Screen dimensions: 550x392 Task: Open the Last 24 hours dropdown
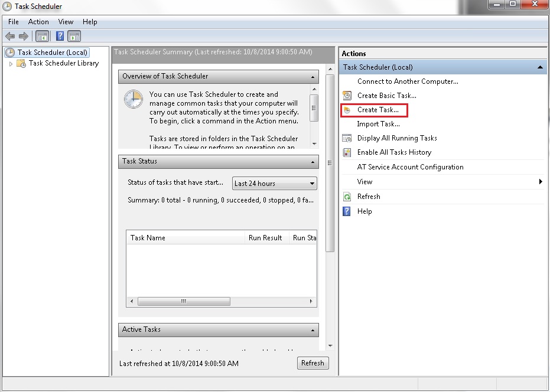click(275, 184)
